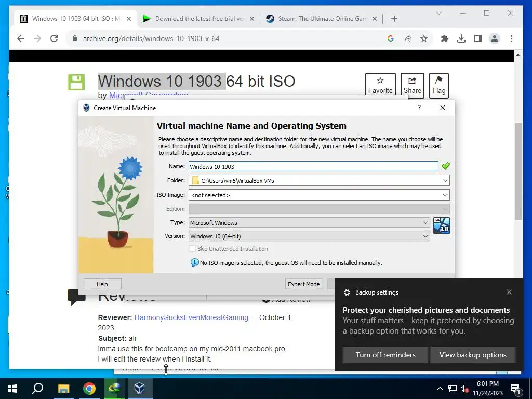The height and width of the screenshot is (399, 532).
Task: Click the Google icon in address bar
Action: click(391, 38)
